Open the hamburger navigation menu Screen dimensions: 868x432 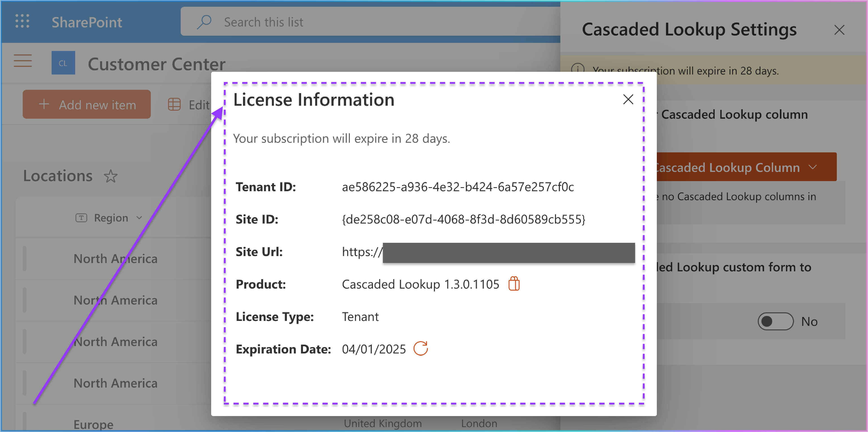(x=23, y=61)
